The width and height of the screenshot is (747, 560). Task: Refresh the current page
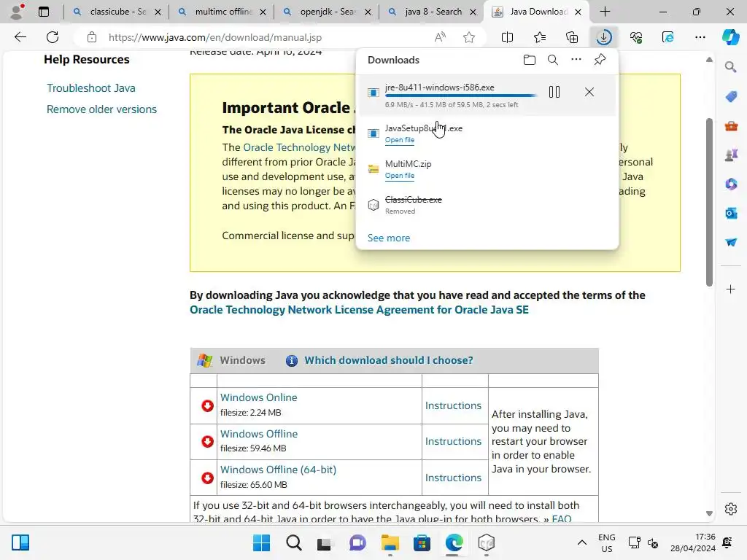(x=53, y=37)
